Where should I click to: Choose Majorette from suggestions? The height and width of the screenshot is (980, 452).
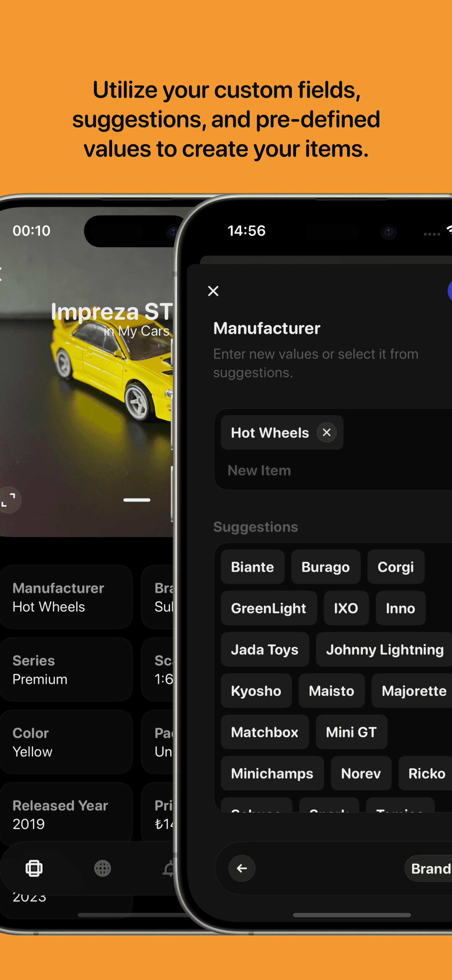[413, 690]
